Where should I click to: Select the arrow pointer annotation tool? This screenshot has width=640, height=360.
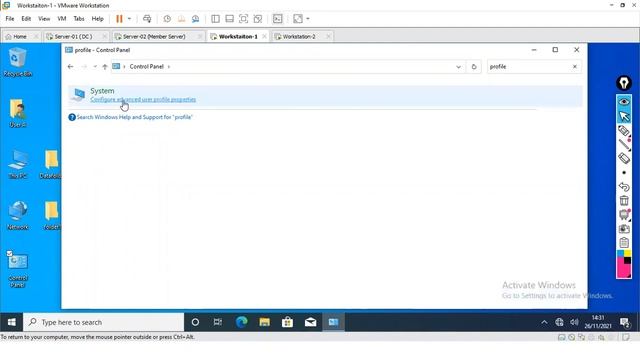624,116
